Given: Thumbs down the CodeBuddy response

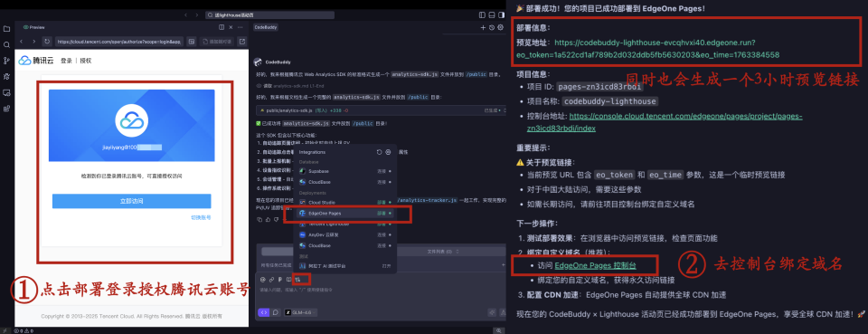Looking at the screenshot, I should click(x=277, y=219).
